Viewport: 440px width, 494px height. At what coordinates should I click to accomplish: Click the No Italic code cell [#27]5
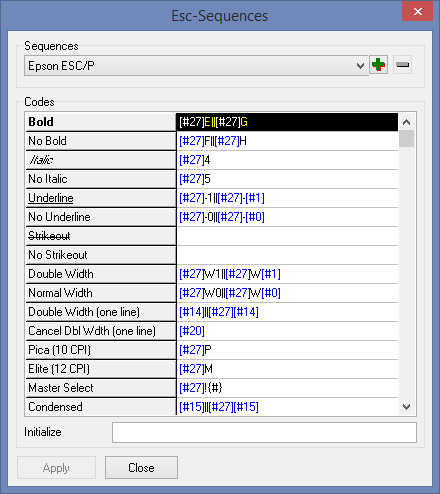287,179
